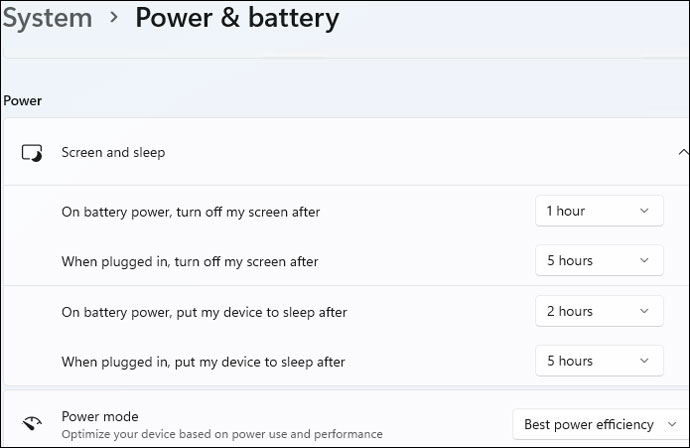Go back to System settings breadcrumb
The image size is (690, 448).
pos(46,18)
